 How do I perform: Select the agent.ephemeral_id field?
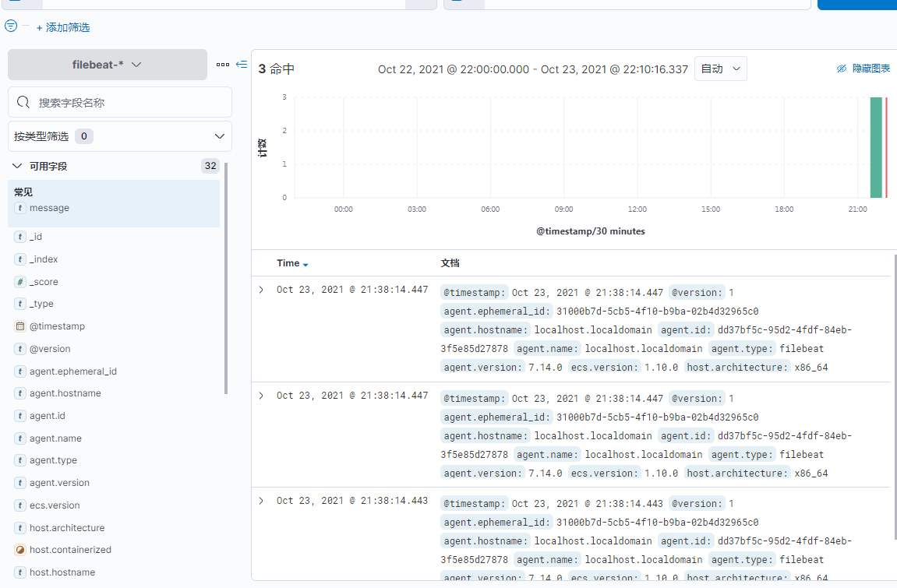click(73, 371)
